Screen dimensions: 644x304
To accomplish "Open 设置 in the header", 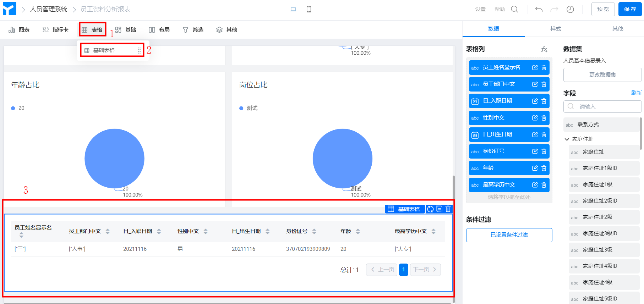I will pyautogui.click(x=480, y=9).
